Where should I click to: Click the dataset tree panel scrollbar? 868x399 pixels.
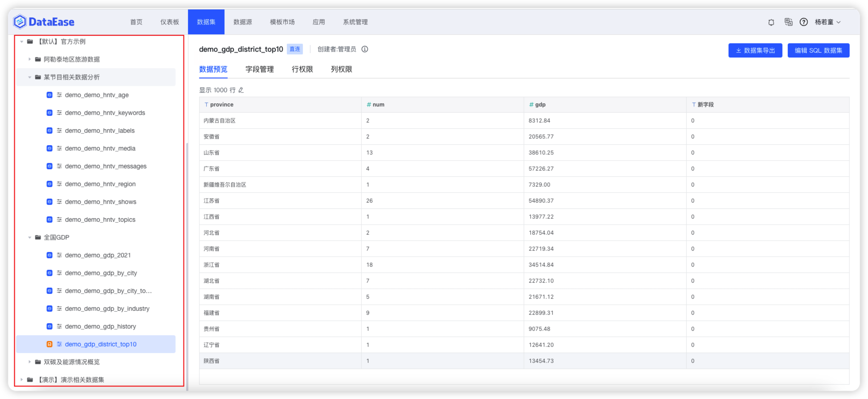[187, 266]
